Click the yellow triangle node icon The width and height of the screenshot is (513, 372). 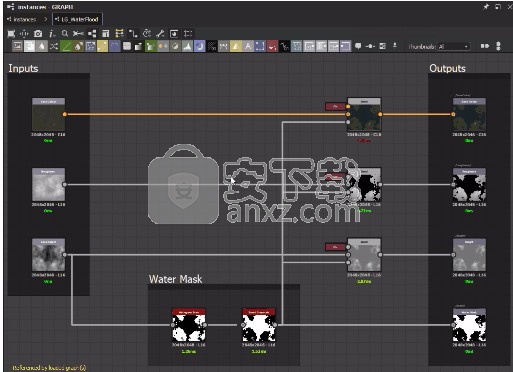click(x=236, y=46)
